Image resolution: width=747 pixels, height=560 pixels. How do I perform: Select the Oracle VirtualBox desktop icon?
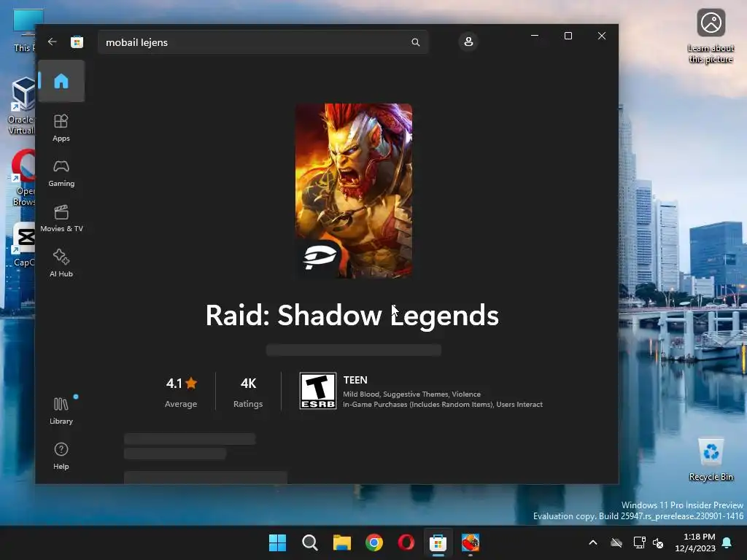pos(21,106)
